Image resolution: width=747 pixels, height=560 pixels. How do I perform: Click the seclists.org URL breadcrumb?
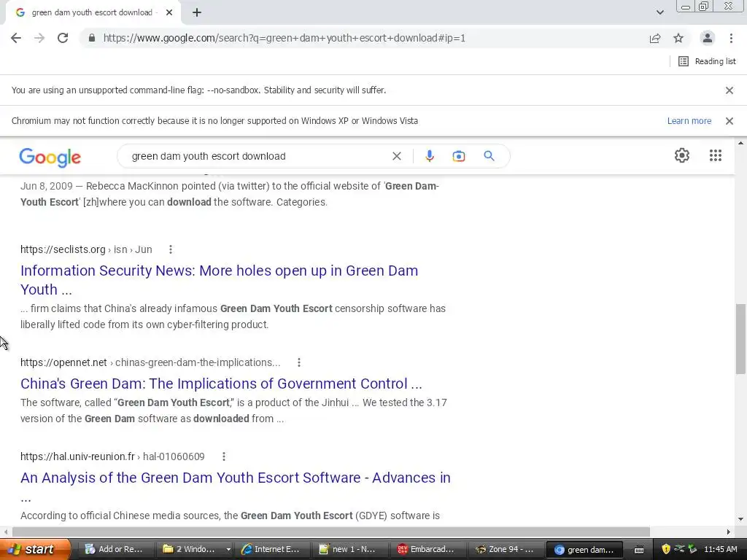pos(86,249)
